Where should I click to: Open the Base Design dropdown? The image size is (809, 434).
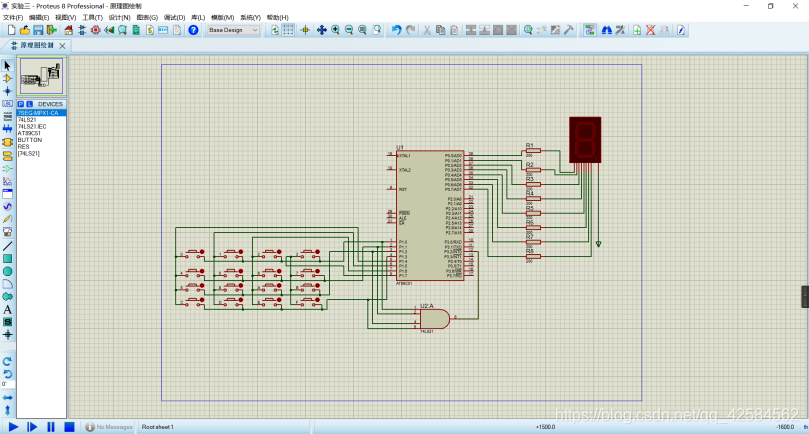tap(233, 30)
